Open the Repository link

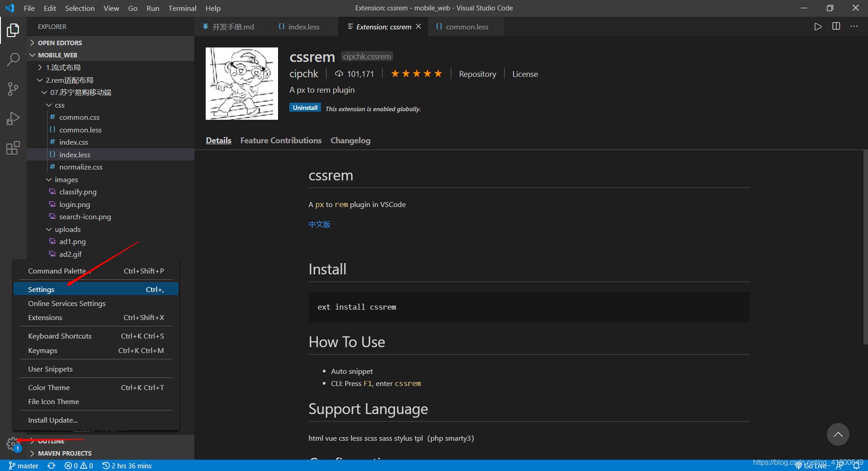[x=477, y=74]
